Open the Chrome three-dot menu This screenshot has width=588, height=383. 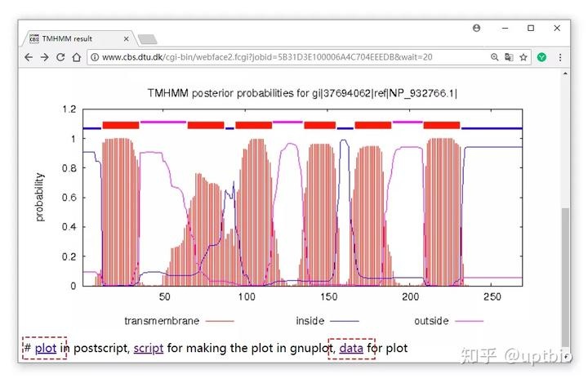pyautogui.click(x=560, y=57)
